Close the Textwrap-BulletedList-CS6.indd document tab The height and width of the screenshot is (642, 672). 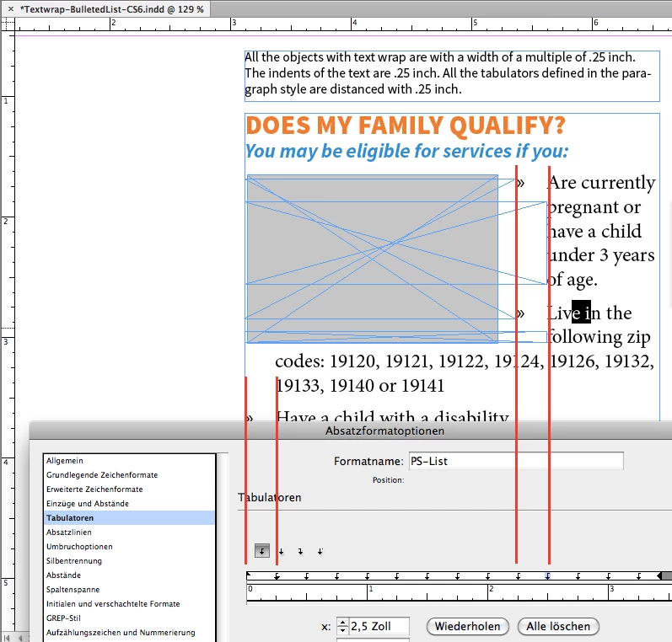pos(11,8)
